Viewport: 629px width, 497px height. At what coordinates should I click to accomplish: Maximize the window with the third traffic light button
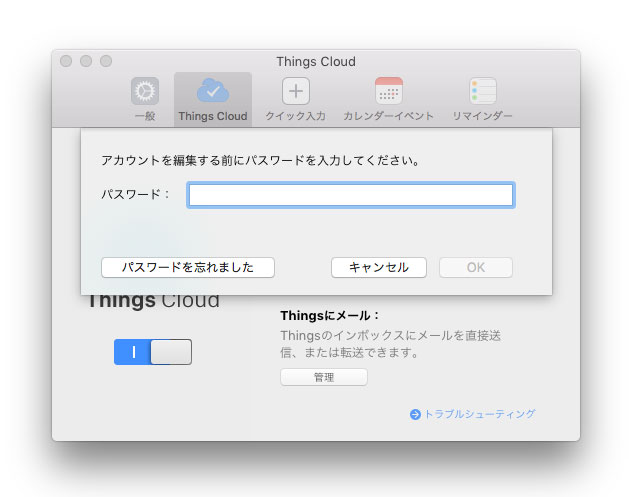tap(106, 61)
